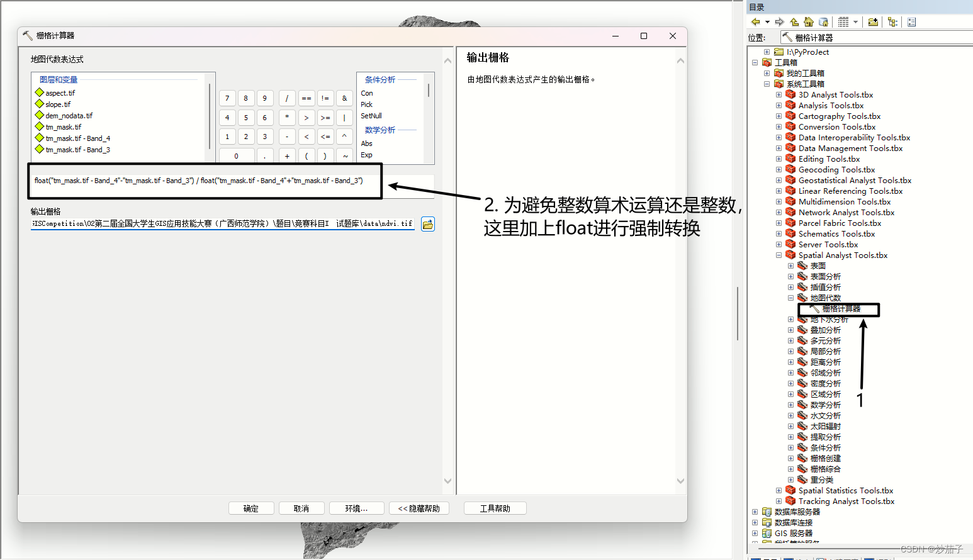The image size is (973, 560).
Task: Insert the ~ NOT operator key
Action: 344,155
